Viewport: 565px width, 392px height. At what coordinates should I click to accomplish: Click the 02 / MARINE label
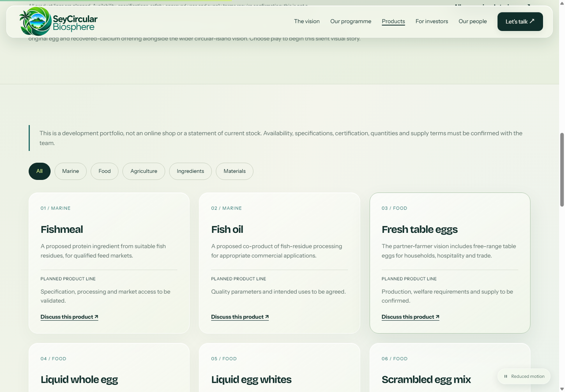click(226, 208)
